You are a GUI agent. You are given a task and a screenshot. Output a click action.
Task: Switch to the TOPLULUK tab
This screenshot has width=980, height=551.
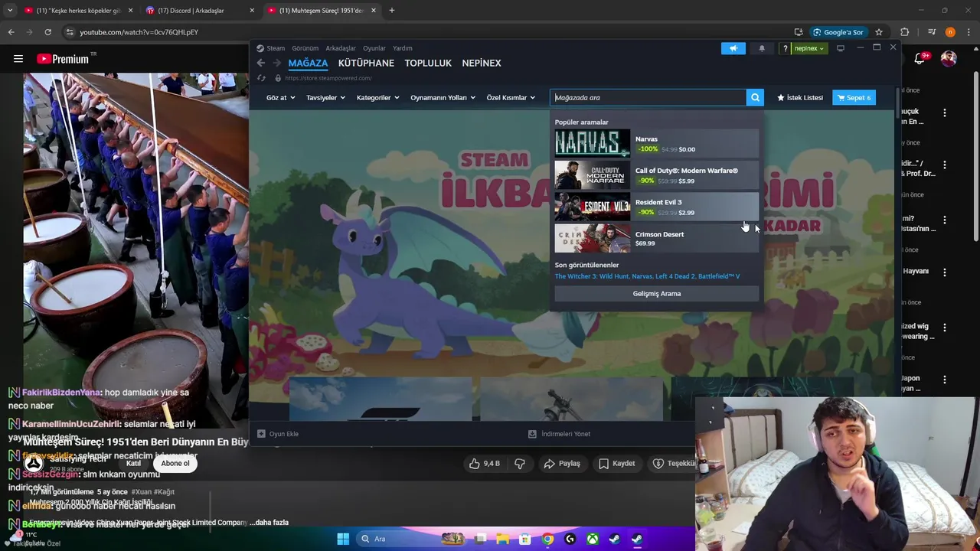(x=428, y=63)
